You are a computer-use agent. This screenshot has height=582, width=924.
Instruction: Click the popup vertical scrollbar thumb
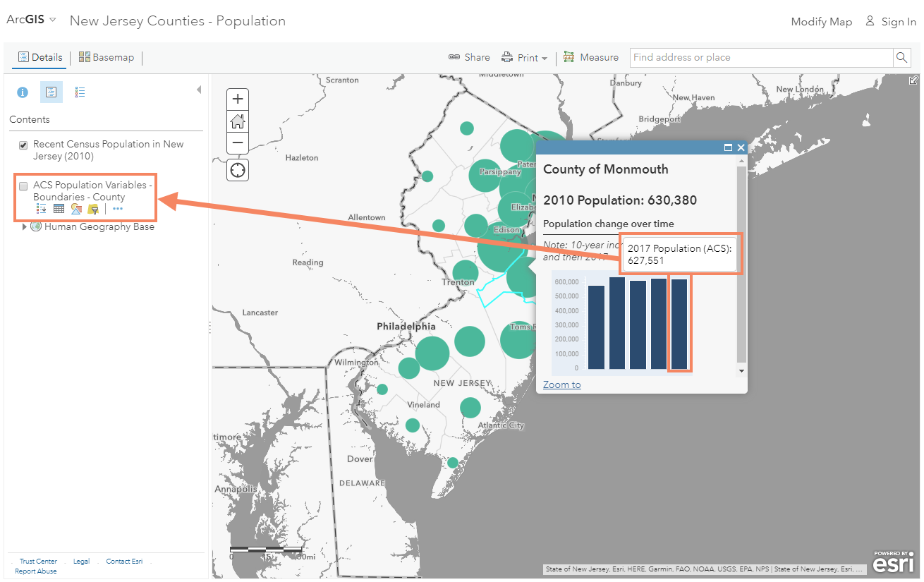[x=741, y=265]
